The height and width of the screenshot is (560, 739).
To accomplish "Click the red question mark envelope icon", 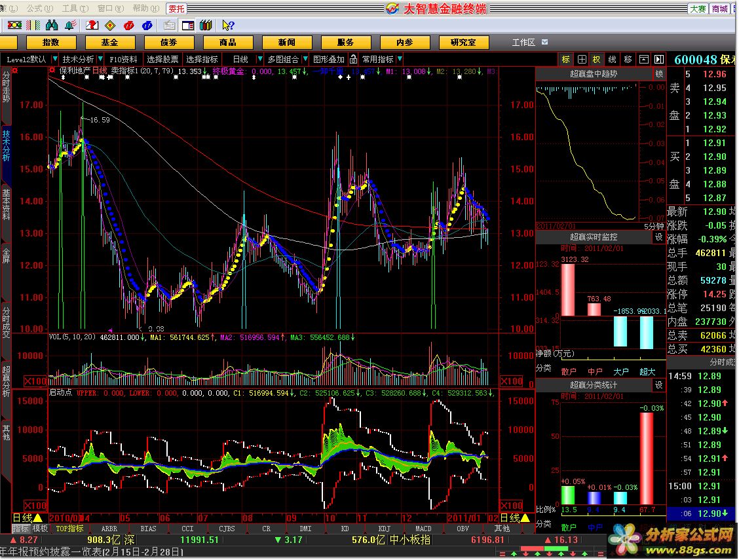I will pyautogui.click(x=92, y=26).
